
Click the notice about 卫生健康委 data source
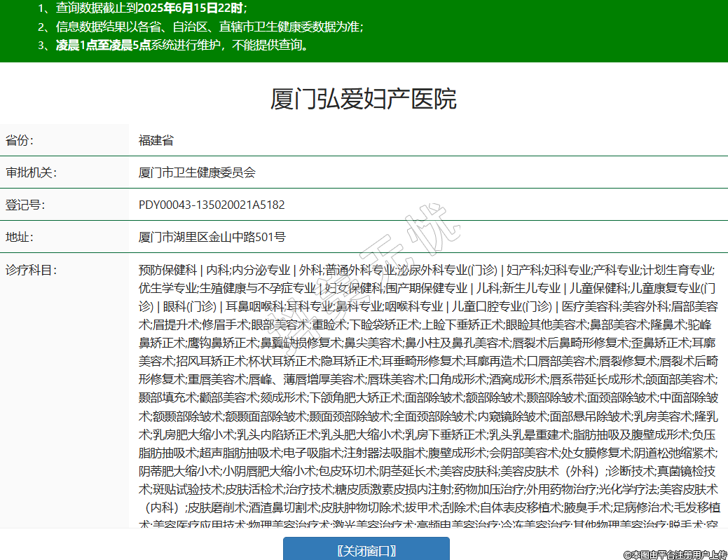[200, 27]
